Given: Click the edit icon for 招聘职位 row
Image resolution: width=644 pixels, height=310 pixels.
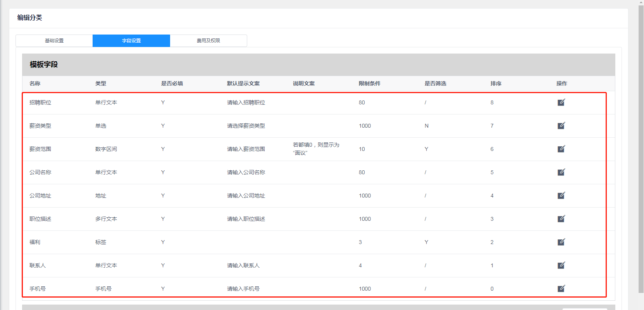Looking at the screenshot, I should coord(561,102).
